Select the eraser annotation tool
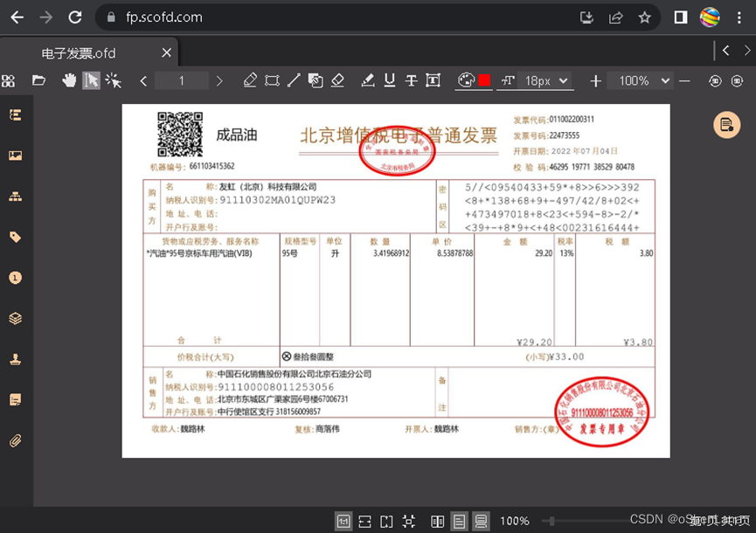This screenshot has width=756, height=533. pyautogui.click(x=339, y=80)
